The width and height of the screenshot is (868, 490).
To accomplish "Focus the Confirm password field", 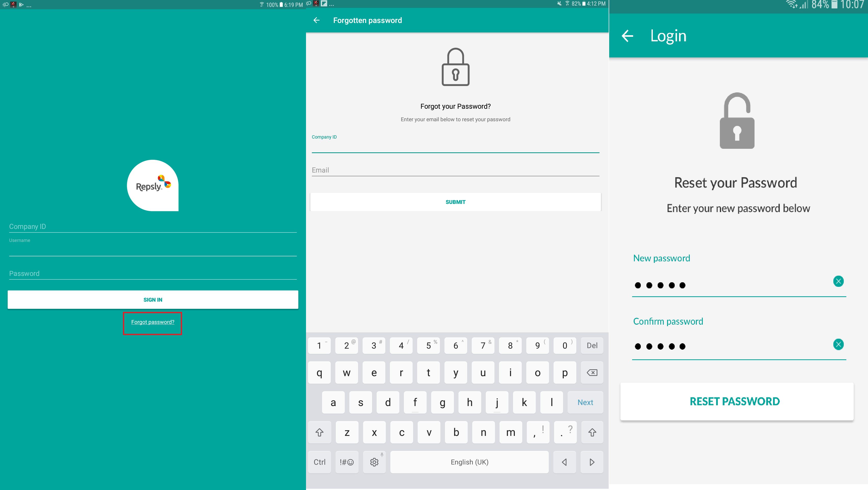I will click(739, 346).
